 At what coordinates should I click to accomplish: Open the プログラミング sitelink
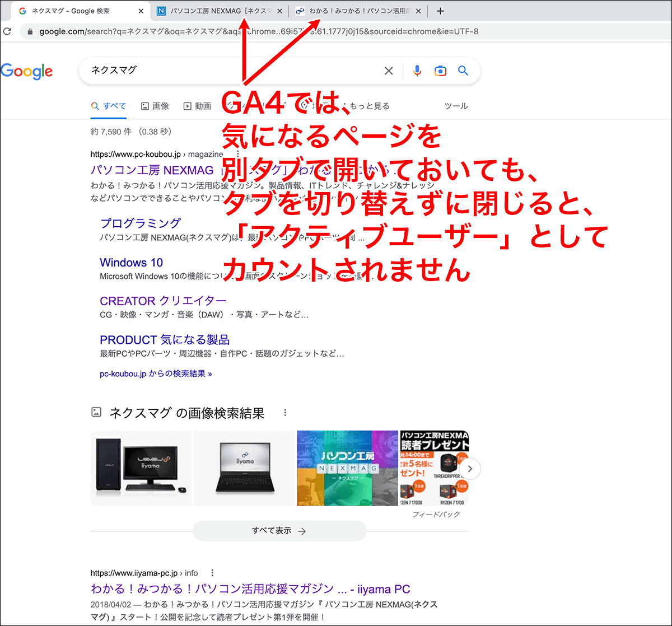pos(141,223)
